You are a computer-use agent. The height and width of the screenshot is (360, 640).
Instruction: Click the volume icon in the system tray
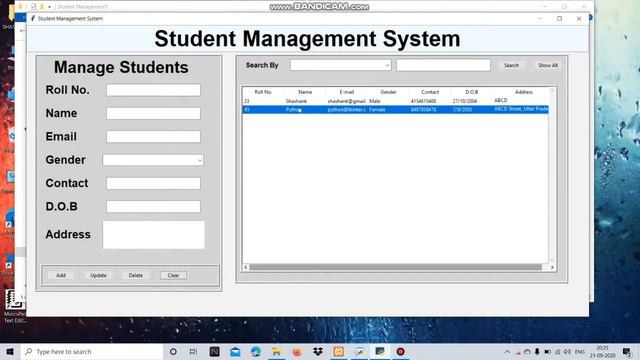567,351
